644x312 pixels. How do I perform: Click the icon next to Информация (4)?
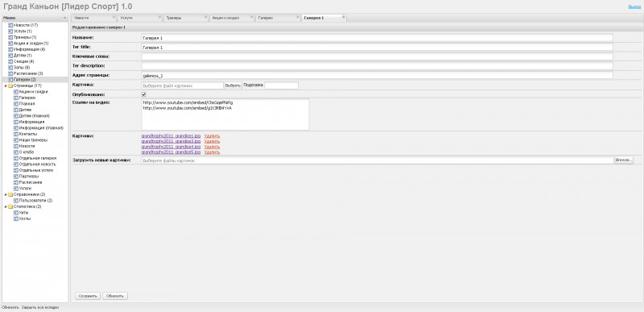point(10,49)
